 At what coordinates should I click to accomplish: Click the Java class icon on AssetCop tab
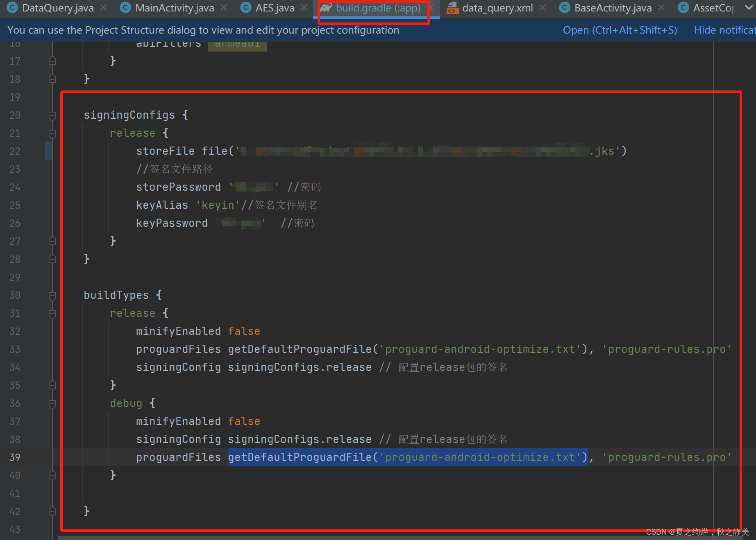click(x=683, y=8)
